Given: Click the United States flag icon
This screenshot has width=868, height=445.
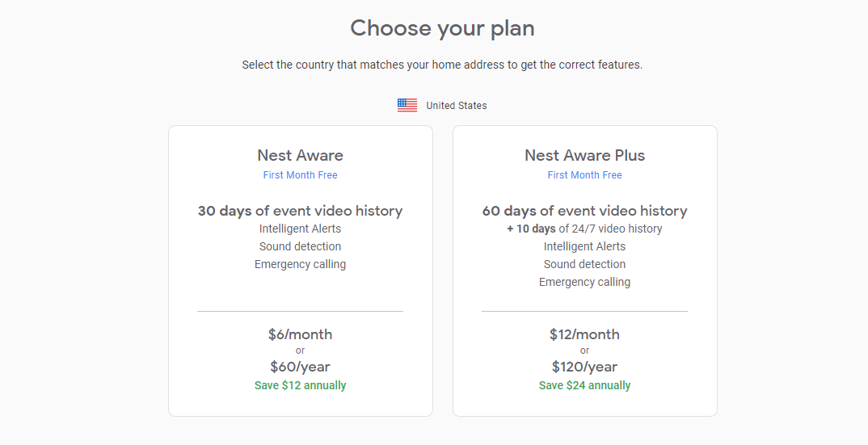Looking at the screenshot, I should coord(407,105).
